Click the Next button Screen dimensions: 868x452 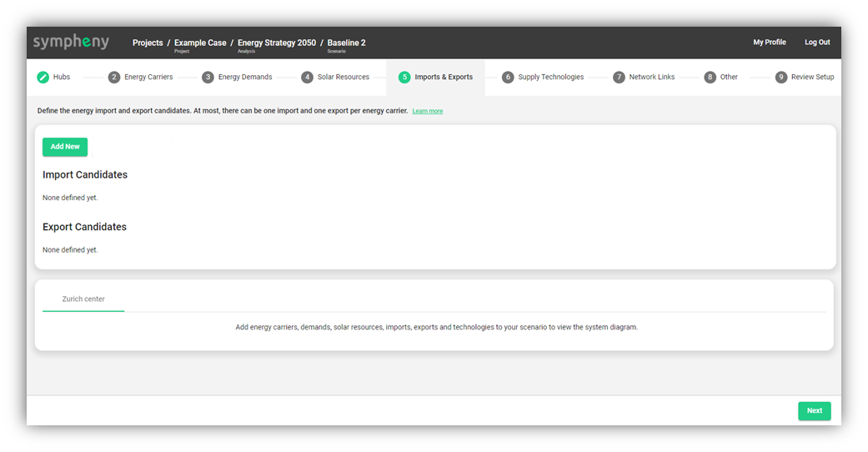pyautogui.click(x=814, y=411)
